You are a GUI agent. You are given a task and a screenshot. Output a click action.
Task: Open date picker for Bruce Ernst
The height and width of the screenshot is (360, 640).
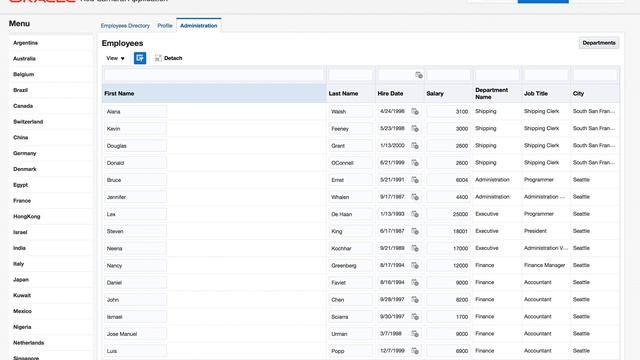pos(415,180)
